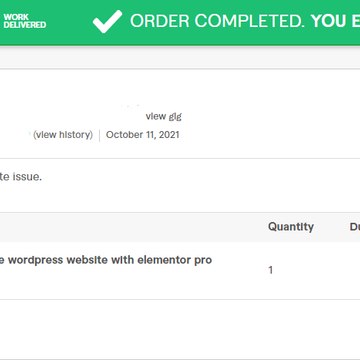Click the "te issue." description text

[x=21, y=177]
